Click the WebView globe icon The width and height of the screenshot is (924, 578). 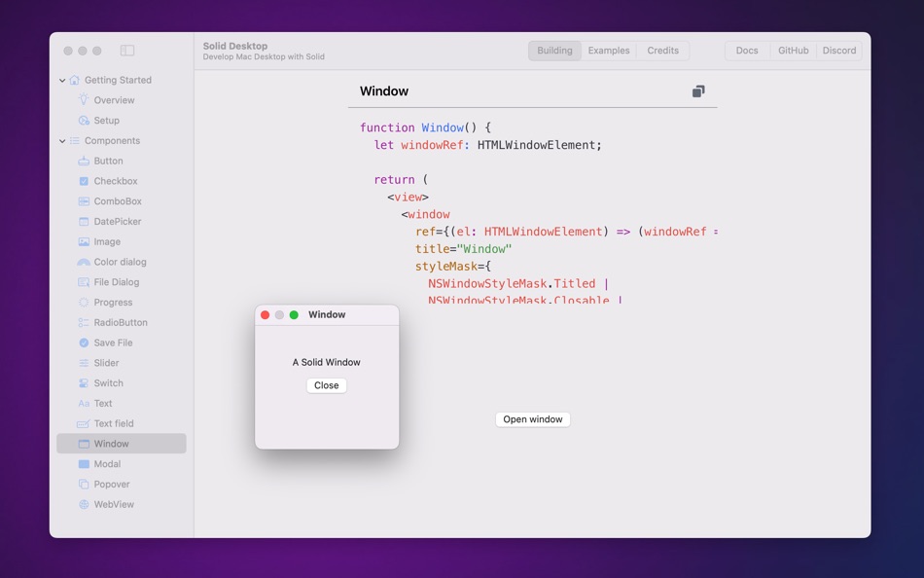tap(84, 504)
